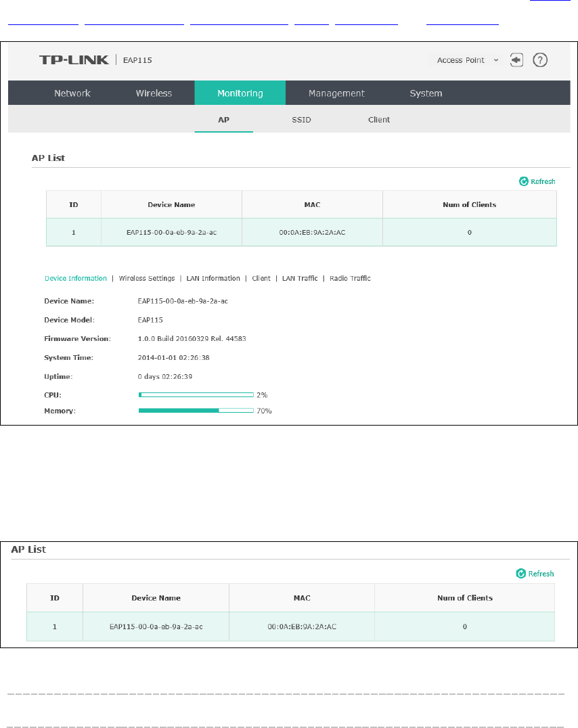Switch to the SSID sub-tab
578x728 pixels.
(301, 120)
